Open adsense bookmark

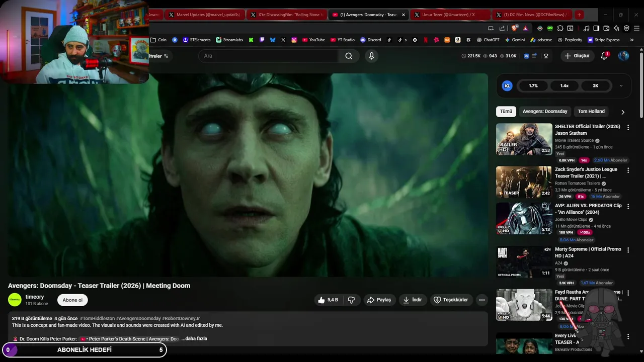541,40
